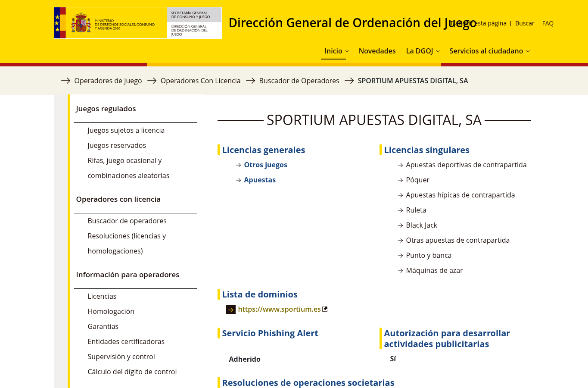
Task: Open Otros juegos general license link
Action: [265, 165]
